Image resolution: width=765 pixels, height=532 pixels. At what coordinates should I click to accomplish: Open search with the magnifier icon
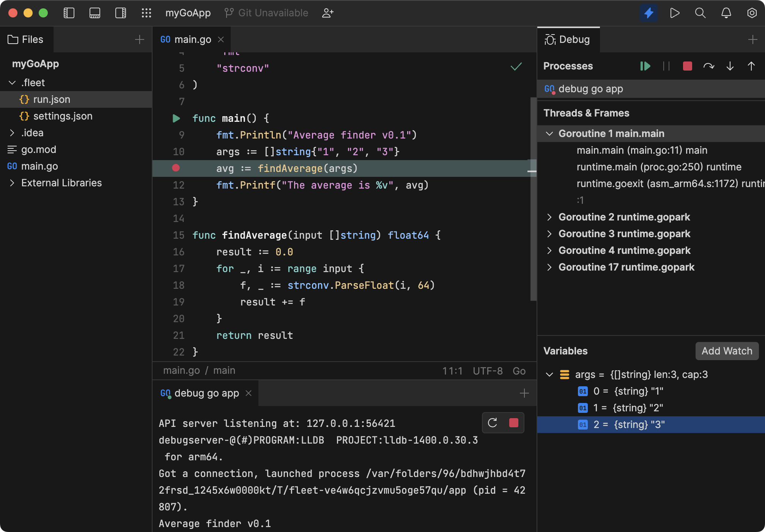point(700,13)
